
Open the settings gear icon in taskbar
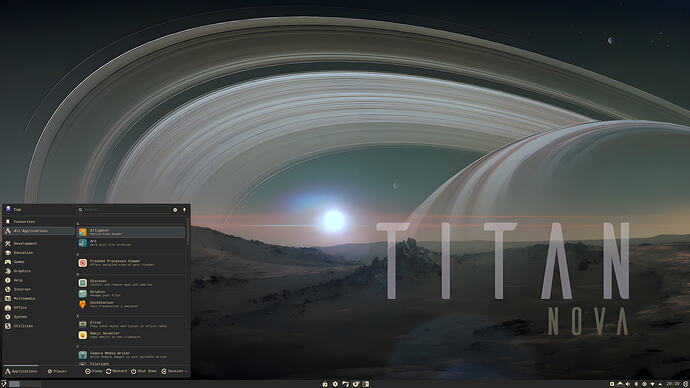pyautogui.click(x=335, y=384)
